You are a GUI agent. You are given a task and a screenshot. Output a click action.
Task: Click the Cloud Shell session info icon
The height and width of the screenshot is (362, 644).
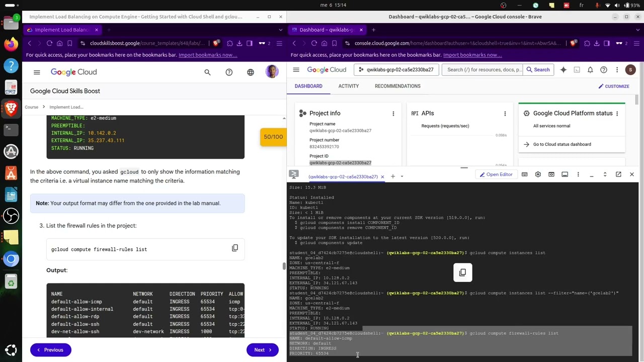565,174
